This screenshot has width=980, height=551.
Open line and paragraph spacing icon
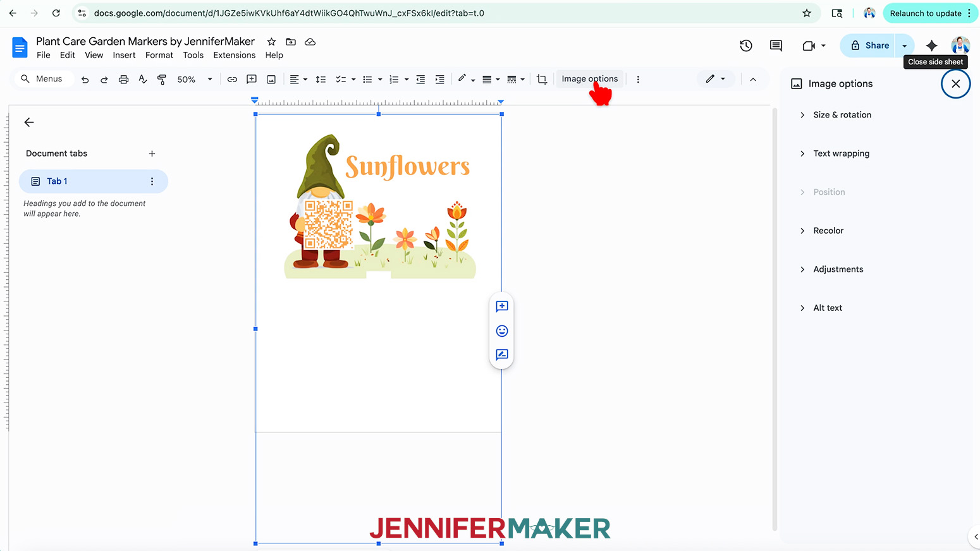321,80
